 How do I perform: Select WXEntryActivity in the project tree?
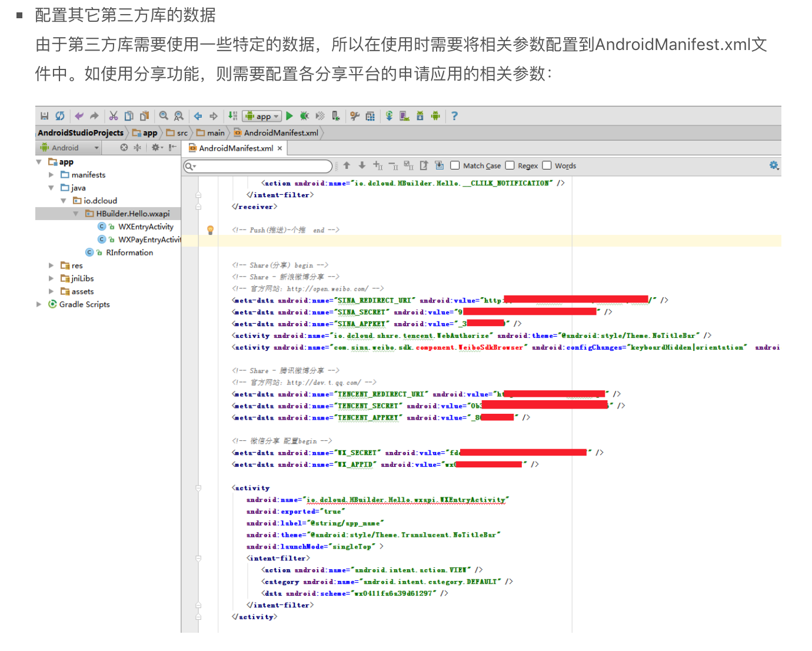click(x=145, y=227)
